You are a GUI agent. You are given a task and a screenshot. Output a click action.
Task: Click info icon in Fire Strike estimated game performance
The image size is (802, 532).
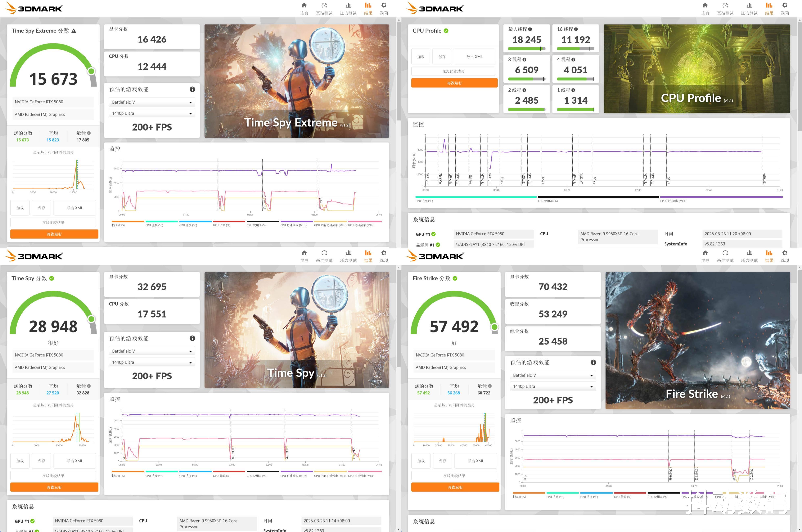point(593,362)
